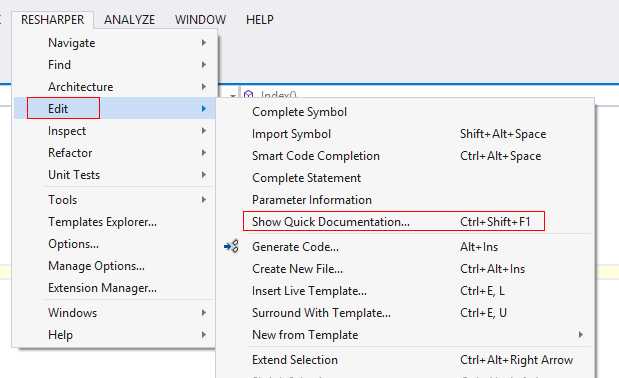Click the Index() method cube icon

coord(248,94)
